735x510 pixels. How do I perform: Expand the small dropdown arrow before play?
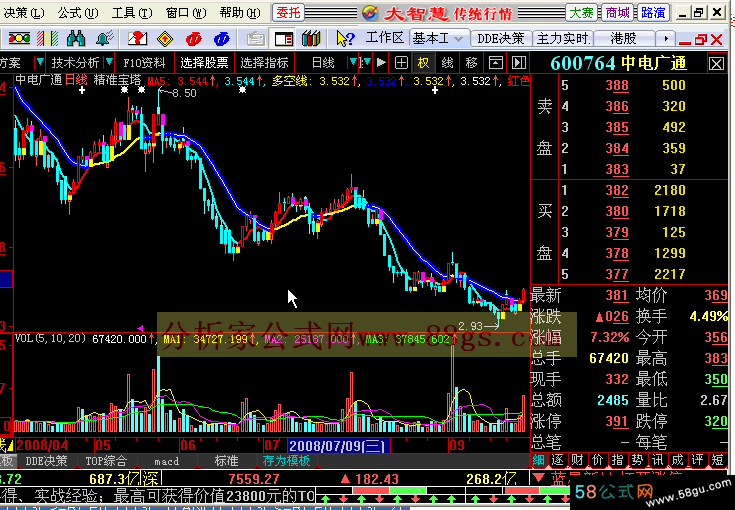pyautogui.click(x=366, y=62)
